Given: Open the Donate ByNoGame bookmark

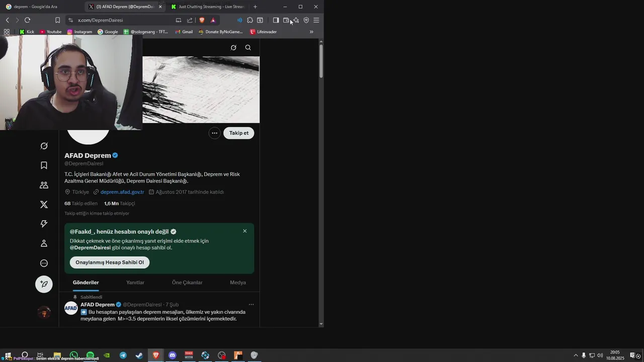Looking at the screenshot, I should click(x=220, y=32).
